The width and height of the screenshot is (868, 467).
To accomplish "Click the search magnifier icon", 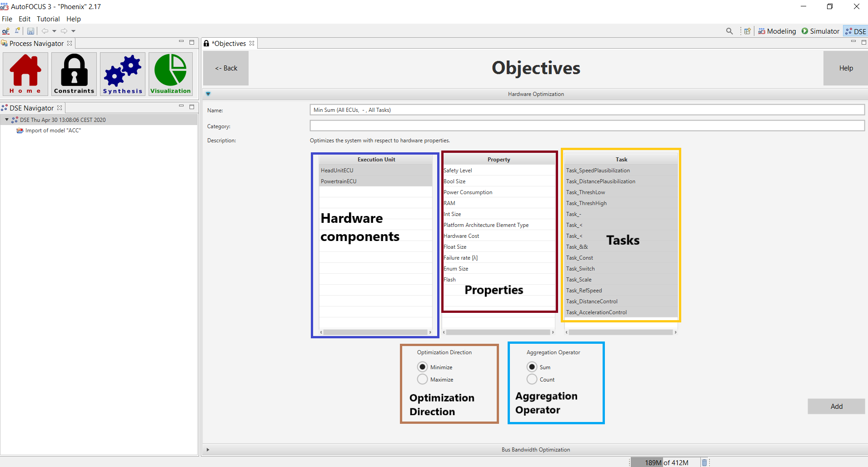I will point(729,31).
